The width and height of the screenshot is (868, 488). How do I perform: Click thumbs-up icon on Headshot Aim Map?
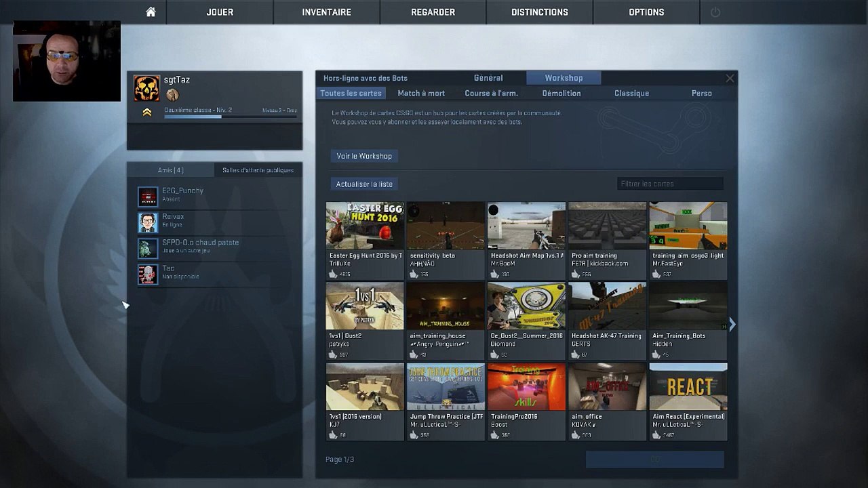pos(494,274)
